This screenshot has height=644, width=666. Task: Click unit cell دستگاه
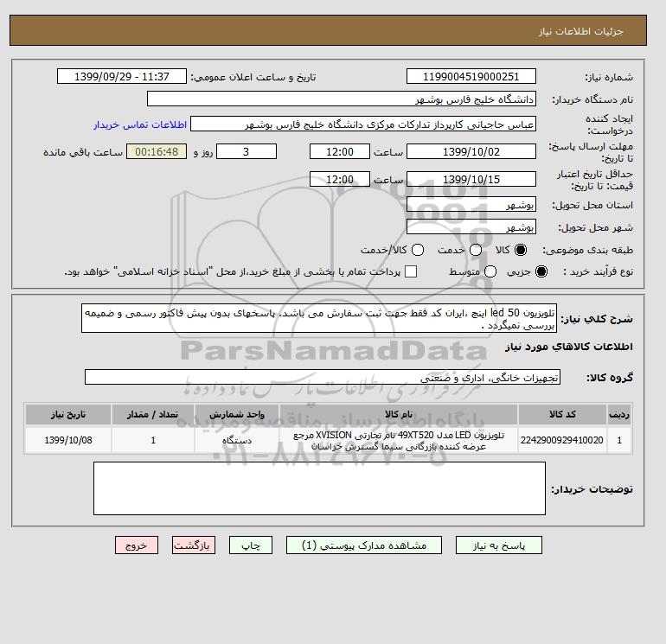pos(237,440)
